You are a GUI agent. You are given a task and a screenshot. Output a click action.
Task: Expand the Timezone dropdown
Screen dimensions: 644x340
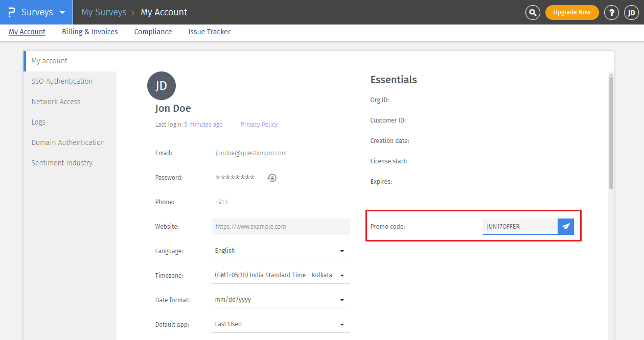[x=280, y=275]
